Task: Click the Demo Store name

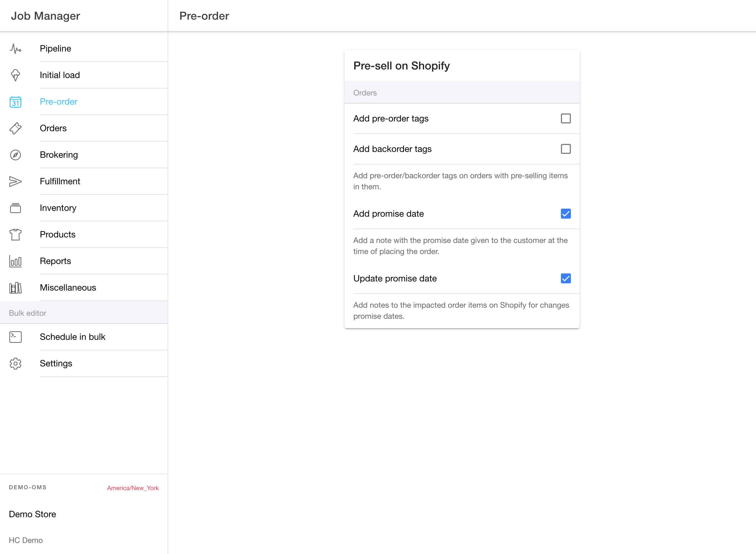Action: (33, 514)
